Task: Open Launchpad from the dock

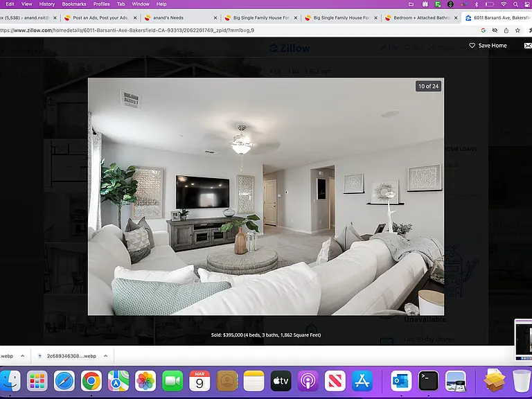Action: [x=37, y=381]
